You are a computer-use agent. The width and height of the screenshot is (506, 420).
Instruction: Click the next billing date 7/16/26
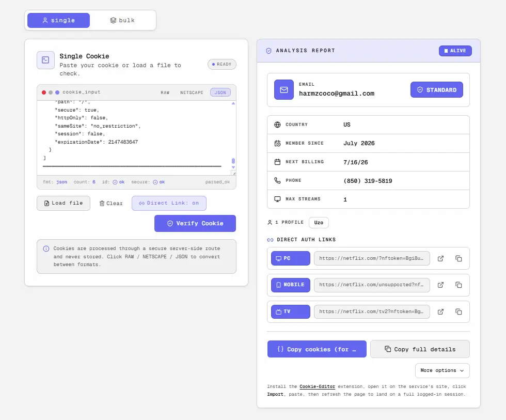[356, 162]
